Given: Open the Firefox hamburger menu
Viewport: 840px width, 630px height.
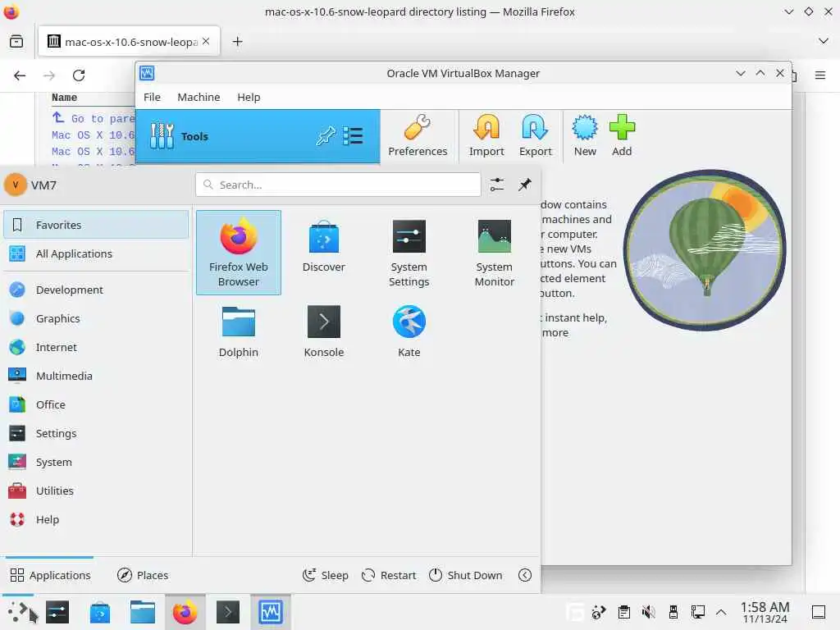Looking at the screenshot, I should pos(819,75).
